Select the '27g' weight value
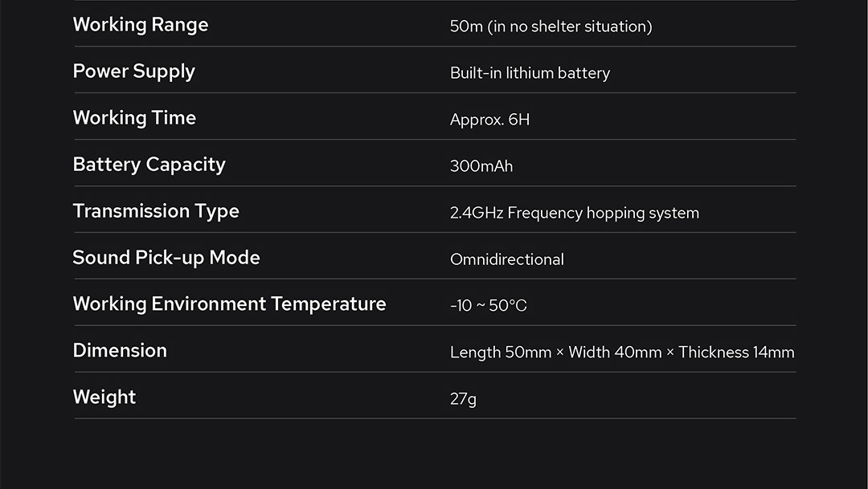The image size is (868, 489). tap(463, 399)
